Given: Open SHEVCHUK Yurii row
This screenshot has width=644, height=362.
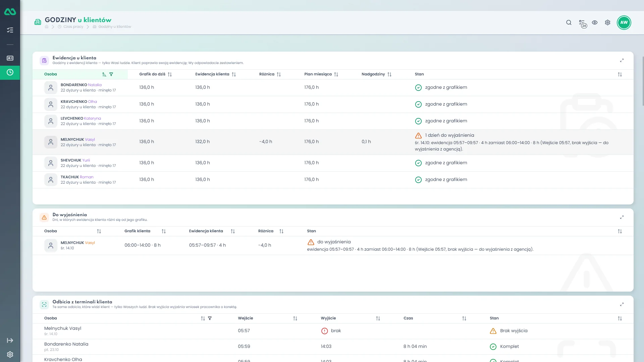Looking at the screenshot, I should click(x=333, y=163).
